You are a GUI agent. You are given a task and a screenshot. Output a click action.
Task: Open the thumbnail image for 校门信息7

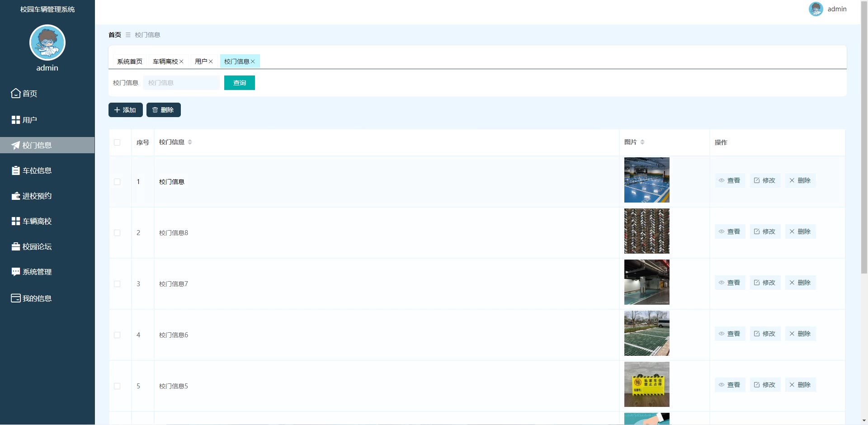click(x=647, y=282)
